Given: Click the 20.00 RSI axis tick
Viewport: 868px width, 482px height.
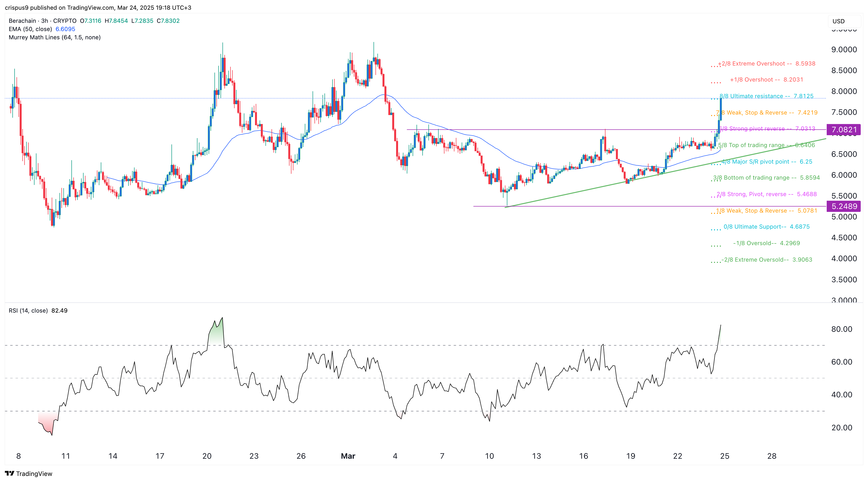Looking at the screenshot, I should tap(842, 428).
